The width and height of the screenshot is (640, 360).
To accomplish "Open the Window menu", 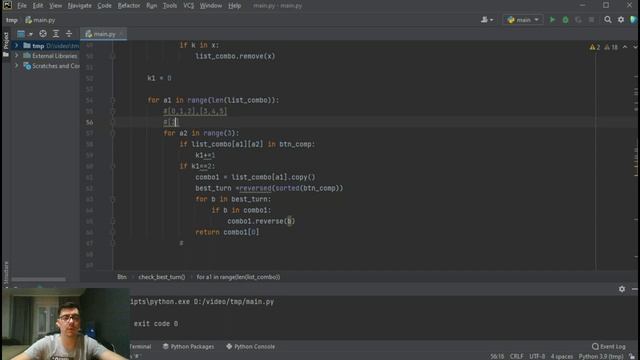I will [211, 6].
